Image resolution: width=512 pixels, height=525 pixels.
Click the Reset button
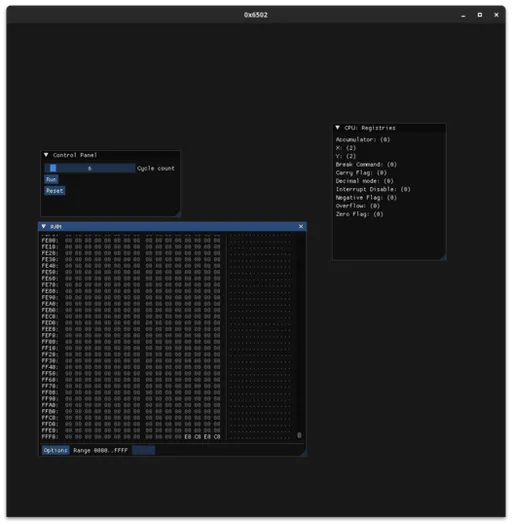tap(55, 191)
